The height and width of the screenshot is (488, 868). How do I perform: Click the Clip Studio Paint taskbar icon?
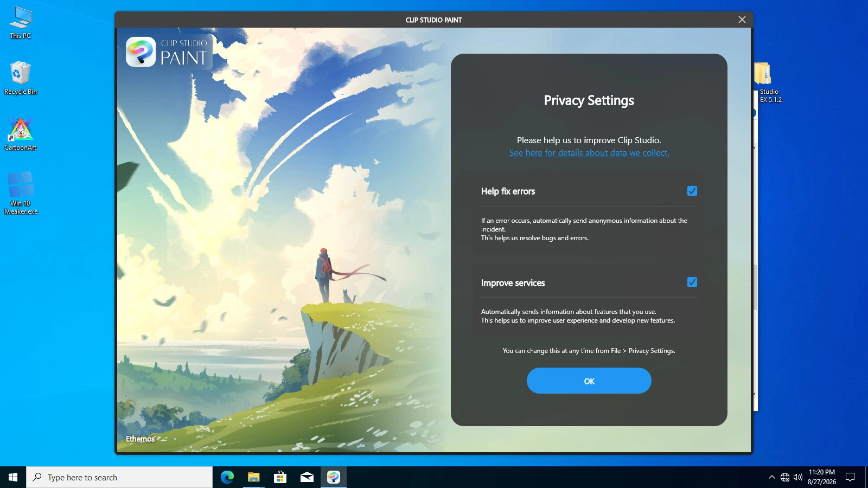(x=333, y=477)
